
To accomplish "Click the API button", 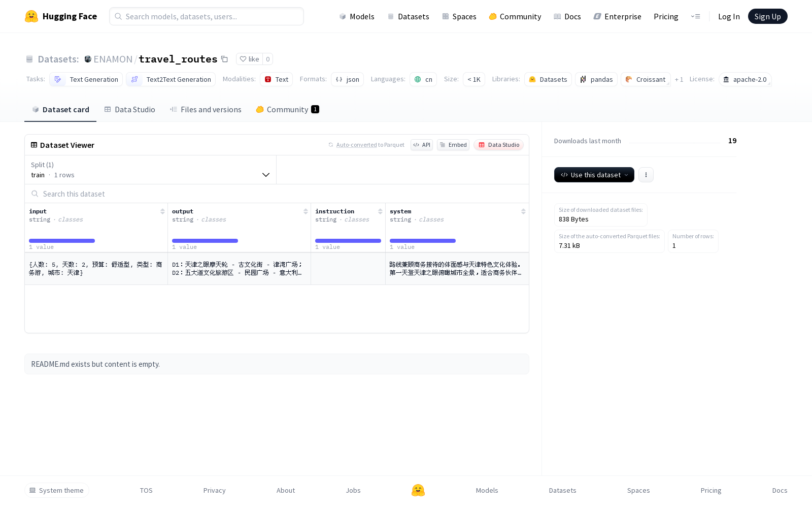I will (x=422, y=145).
